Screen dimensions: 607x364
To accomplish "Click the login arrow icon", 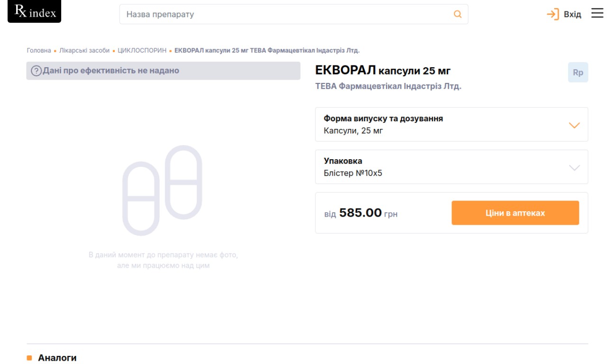I will (x=553, y=14).
